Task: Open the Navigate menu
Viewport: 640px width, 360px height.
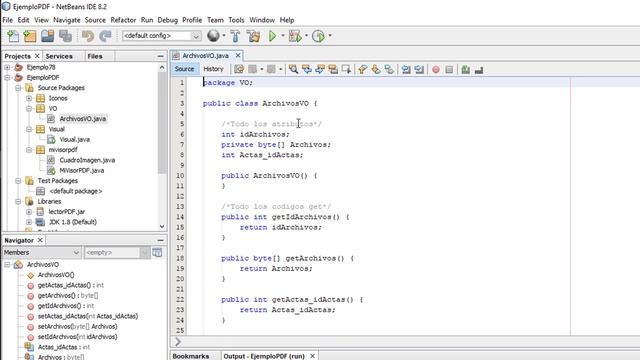Action: (67, 20)
